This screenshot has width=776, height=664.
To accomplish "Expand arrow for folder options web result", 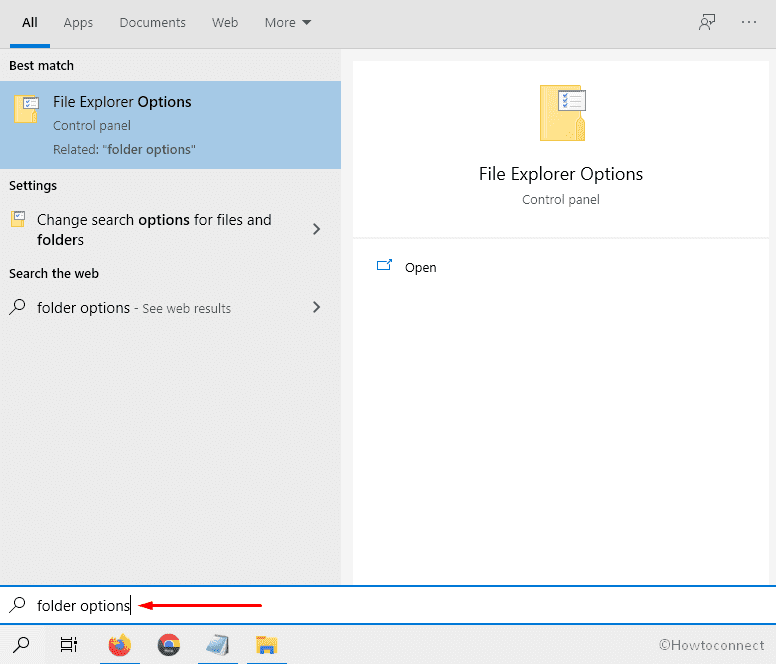I will point(316,307).
